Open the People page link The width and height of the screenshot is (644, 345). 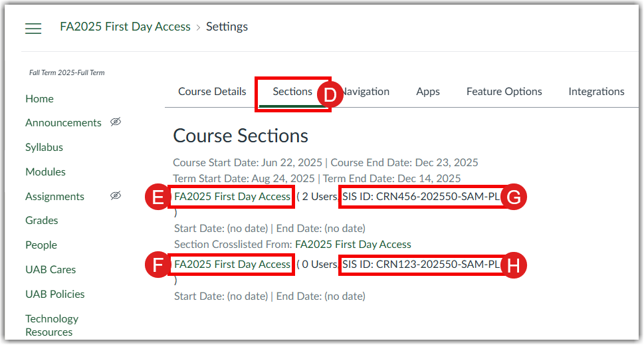[x=41, y=245]
